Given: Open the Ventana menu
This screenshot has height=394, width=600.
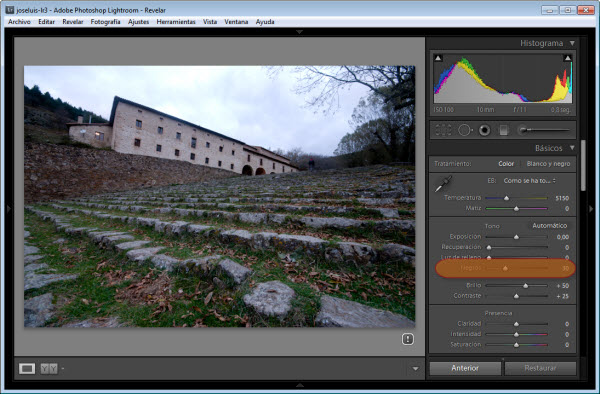Looking at the screenshot, I should (236, 22).
